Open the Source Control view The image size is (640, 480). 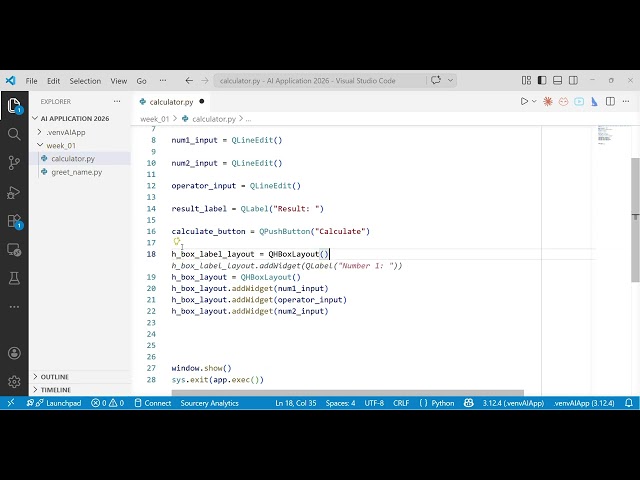[14, 162]
